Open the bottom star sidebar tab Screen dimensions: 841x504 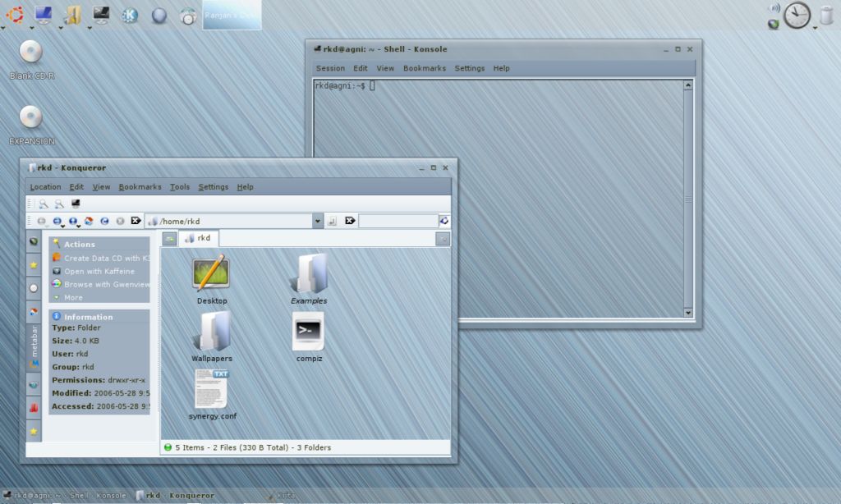(34, 432)
